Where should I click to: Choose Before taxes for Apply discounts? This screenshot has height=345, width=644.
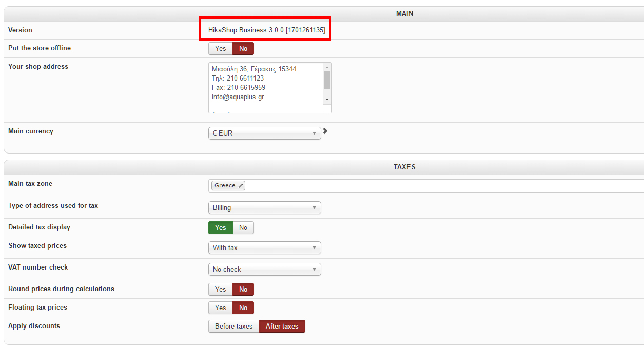click(234, 326)
